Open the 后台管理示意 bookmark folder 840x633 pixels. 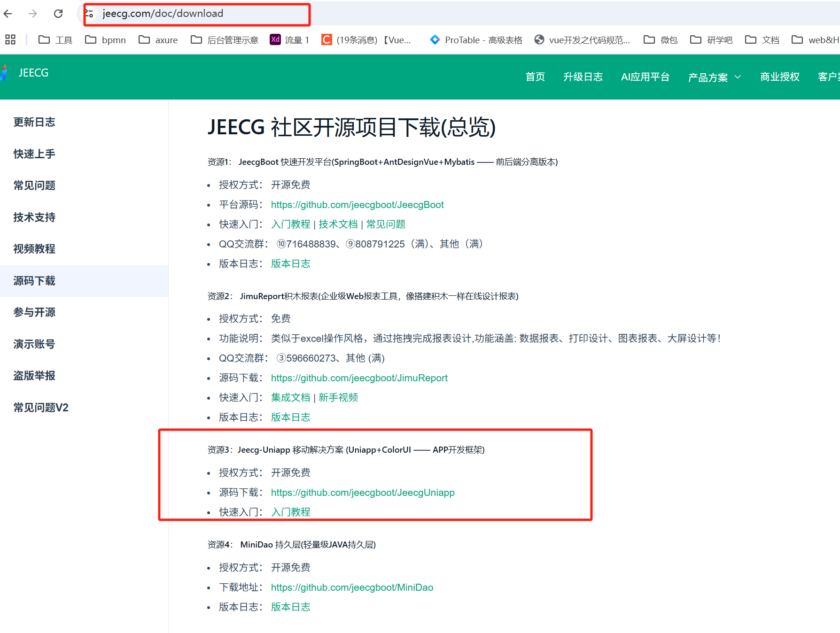pyautogui.click(x=225, y=40)
